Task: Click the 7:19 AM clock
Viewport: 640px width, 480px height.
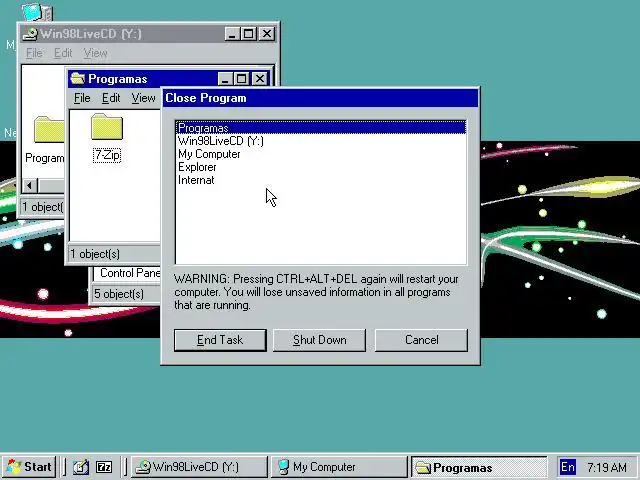Action: click(x=607, y=467)
